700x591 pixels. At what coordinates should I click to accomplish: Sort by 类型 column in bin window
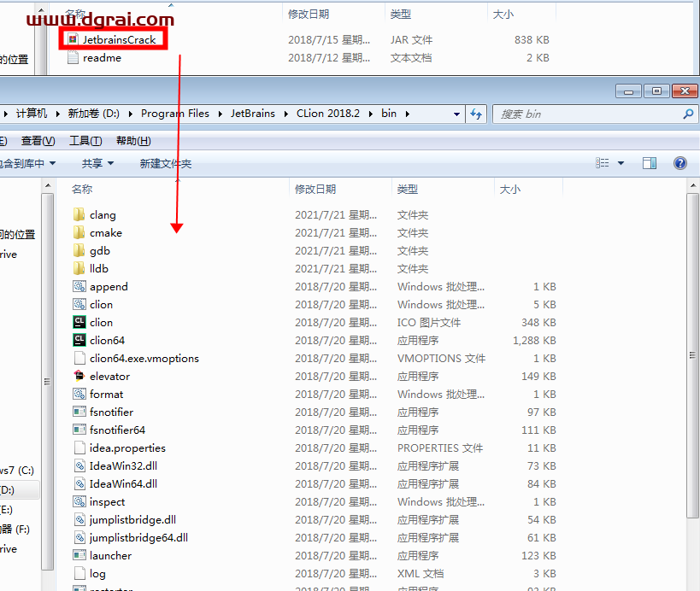coord(408,189)
